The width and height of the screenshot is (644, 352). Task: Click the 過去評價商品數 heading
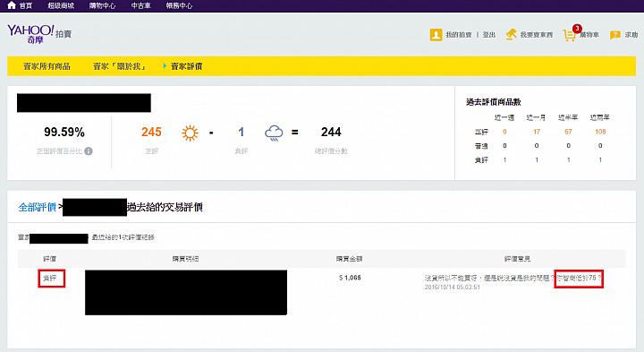494,102
